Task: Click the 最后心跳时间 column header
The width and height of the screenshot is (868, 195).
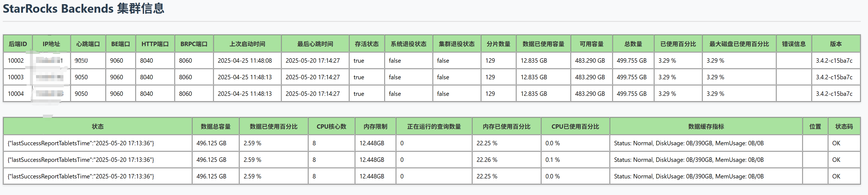Action: tap(315, 44)
